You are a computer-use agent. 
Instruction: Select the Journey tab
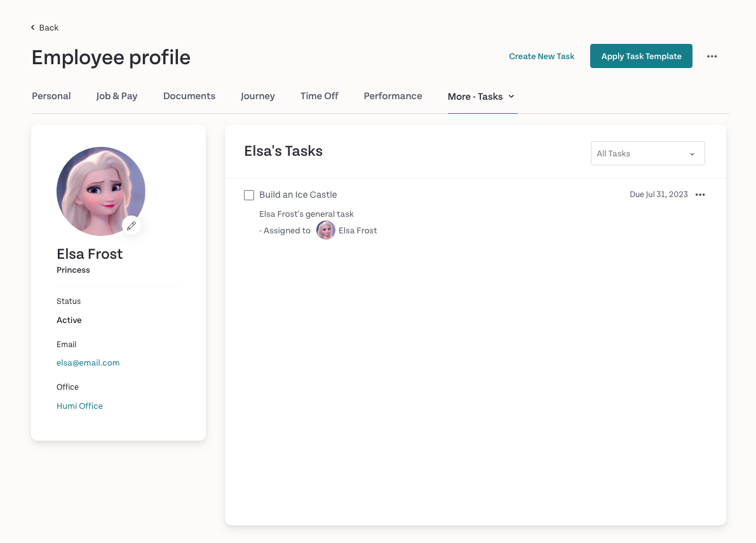pyautogui.click(x=258, y=96)
